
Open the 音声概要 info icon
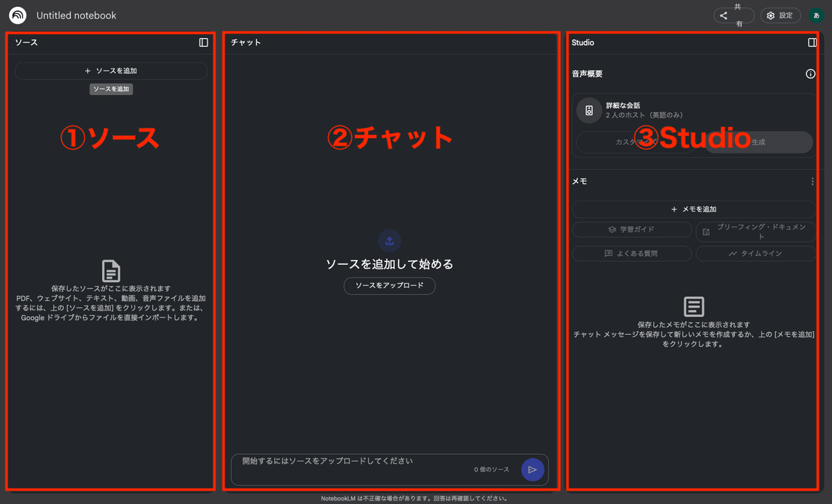point(811,73)
